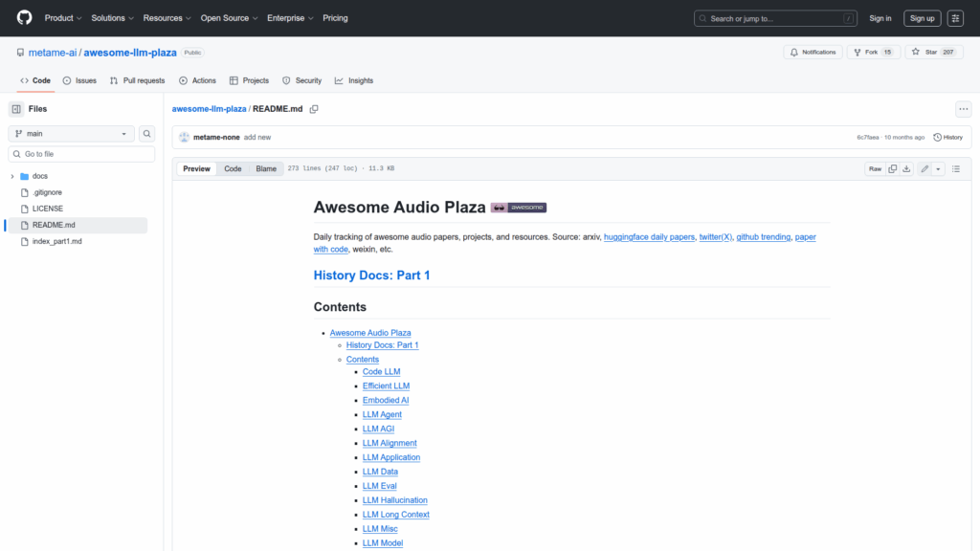This screenshot has width=980, height=551.
Task: Download the raw file icon
Action: coord(906,168)
